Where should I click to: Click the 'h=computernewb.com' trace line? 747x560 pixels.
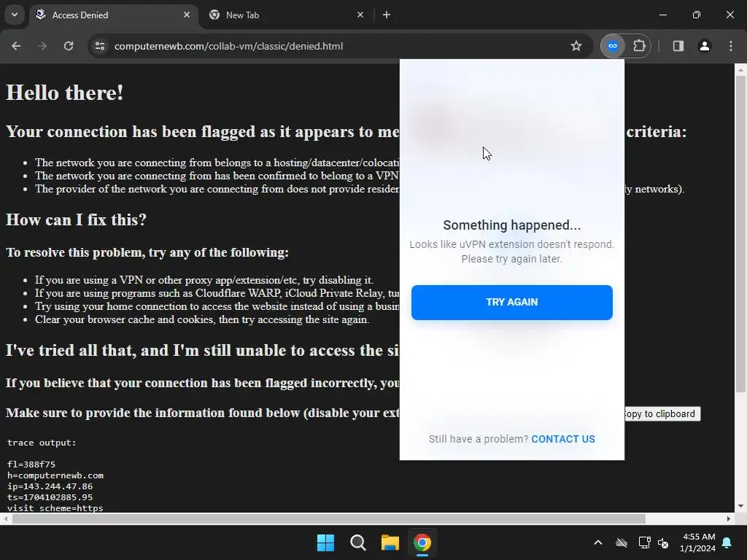click(55, 475)
